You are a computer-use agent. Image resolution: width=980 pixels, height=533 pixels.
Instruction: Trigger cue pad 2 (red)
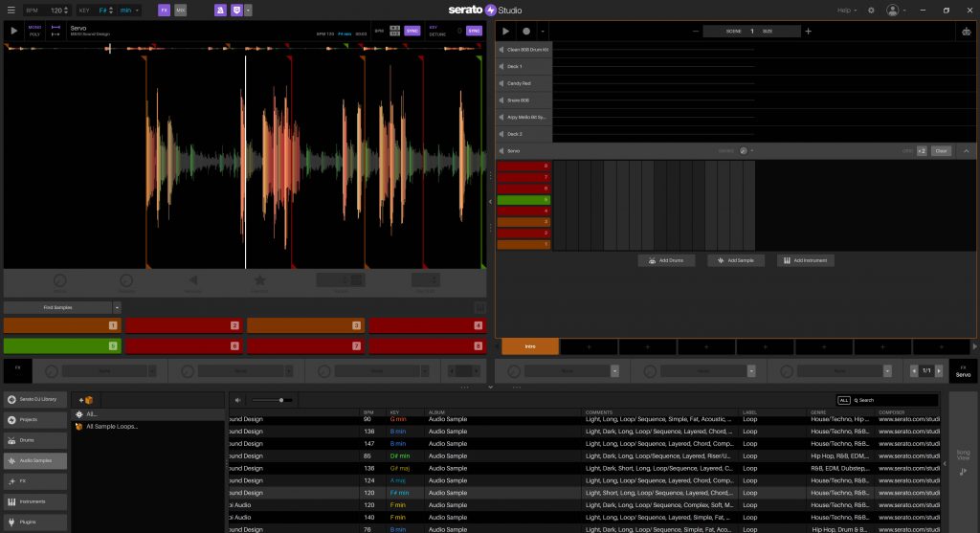pos(183,325)
